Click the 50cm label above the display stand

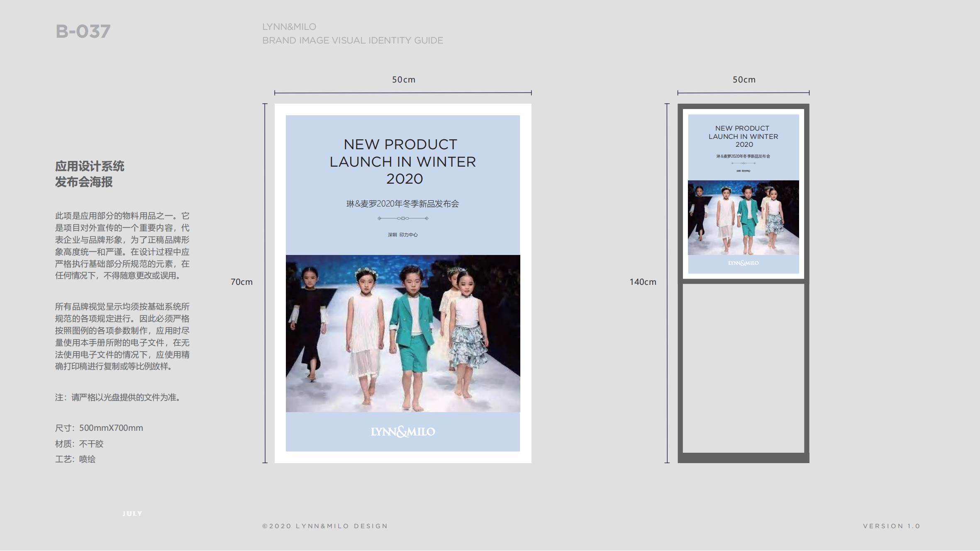[744, 80]
